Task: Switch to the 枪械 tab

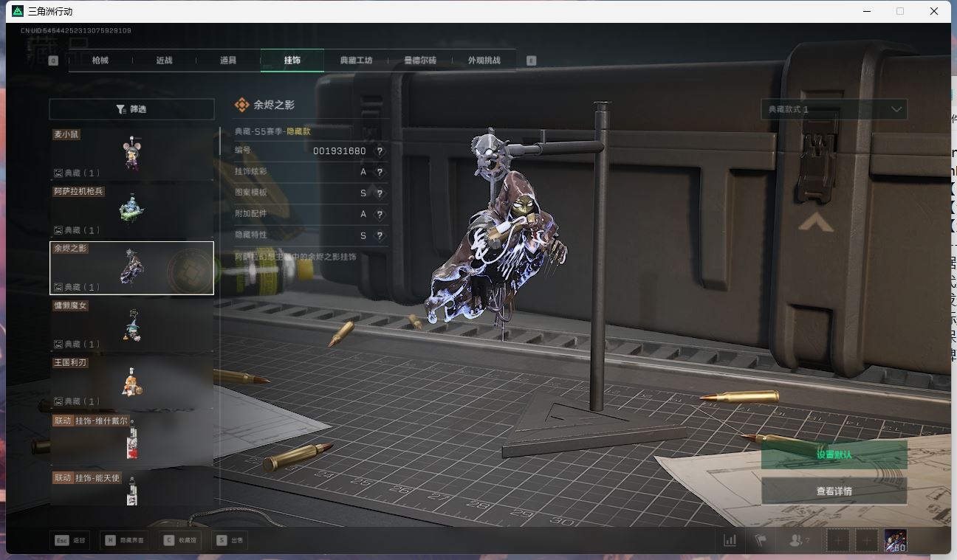Action: pos(100,61)
